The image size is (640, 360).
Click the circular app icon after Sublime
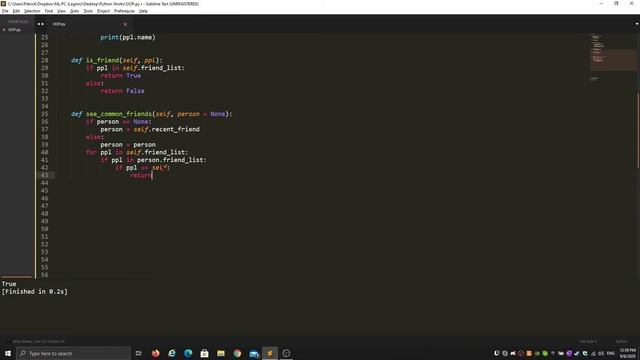(286, 353)
